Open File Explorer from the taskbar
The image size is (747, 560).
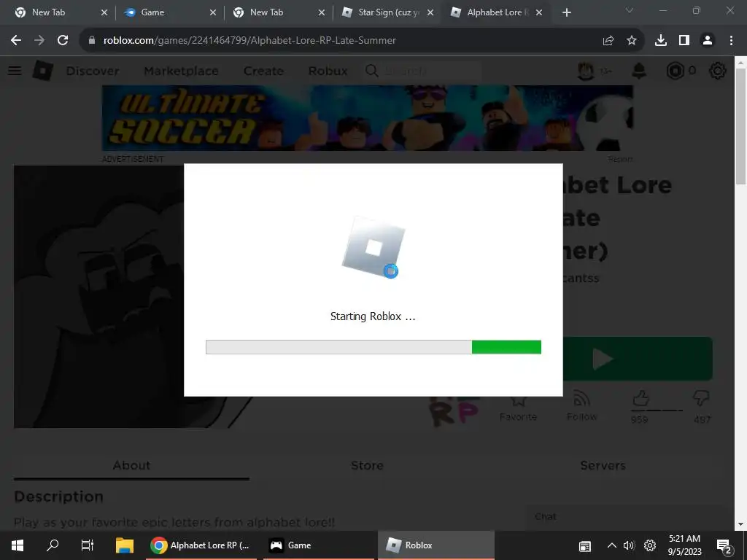pos(124,545)
